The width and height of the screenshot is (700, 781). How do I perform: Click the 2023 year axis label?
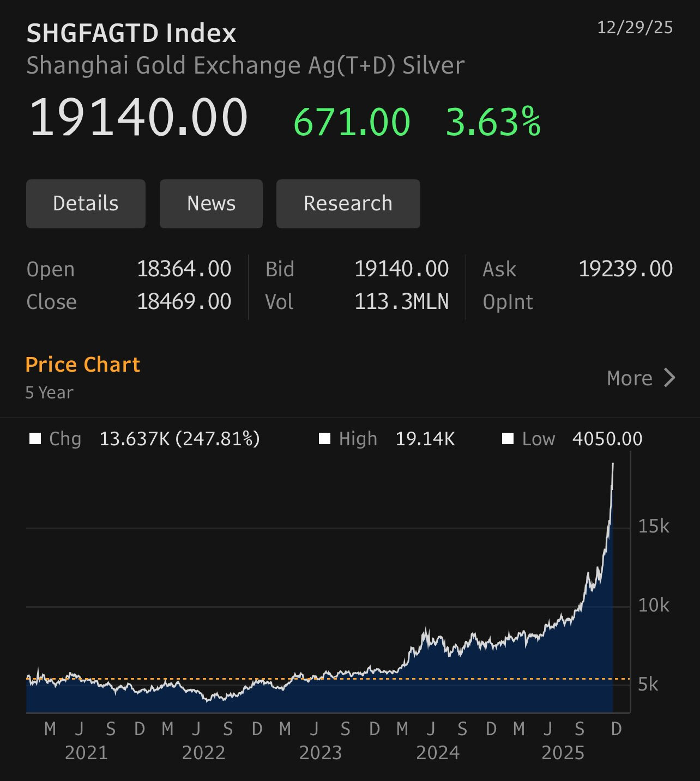click(x=321, y=753)
